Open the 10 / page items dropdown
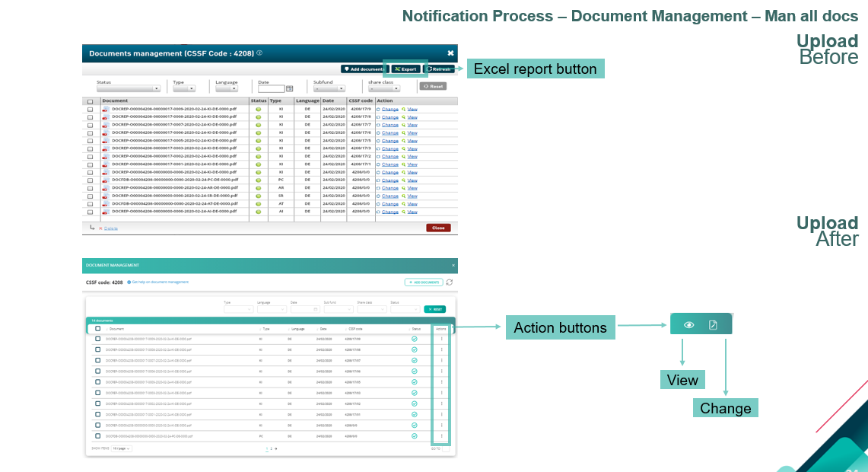Screen dimensions: 868x472 (121, 448)
